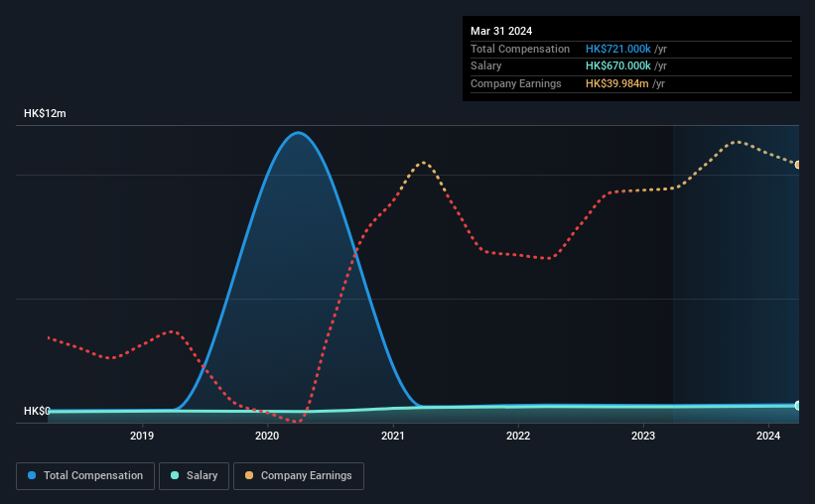Click the orange earnings end-point marker
The image size is (815, 504).
coord(797,165)
